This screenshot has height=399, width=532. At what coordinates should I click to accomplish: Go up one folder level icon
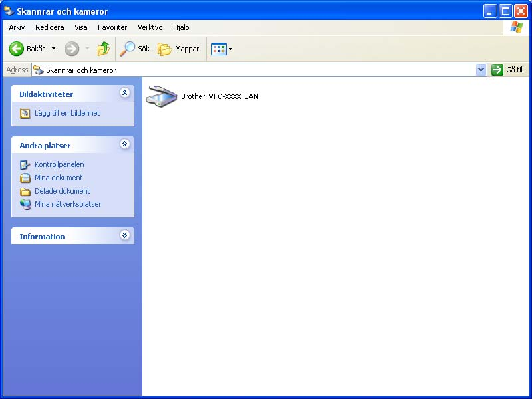pyautogui.click(x=104, y=49)
